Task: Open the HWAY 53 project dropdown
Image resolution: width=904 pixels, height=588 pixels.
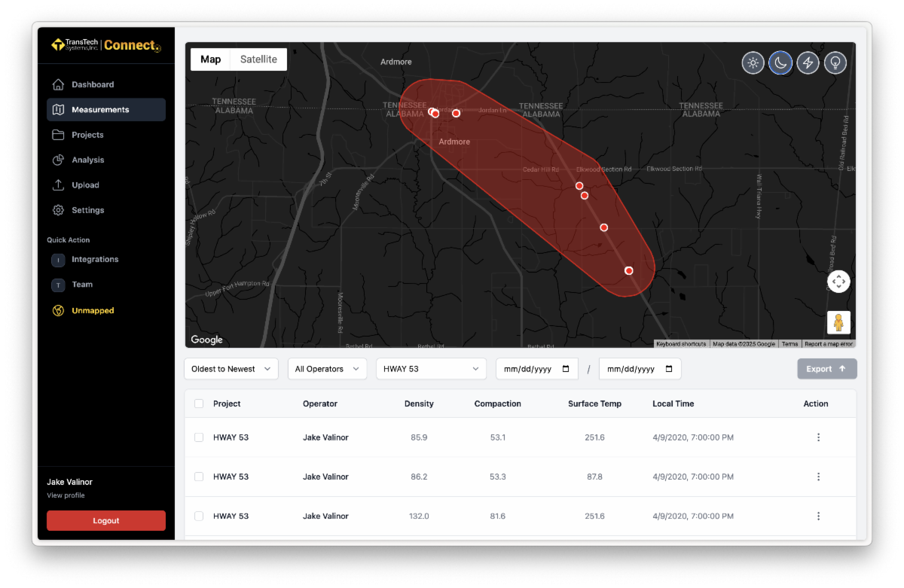Action: click(x=431, y=369)
